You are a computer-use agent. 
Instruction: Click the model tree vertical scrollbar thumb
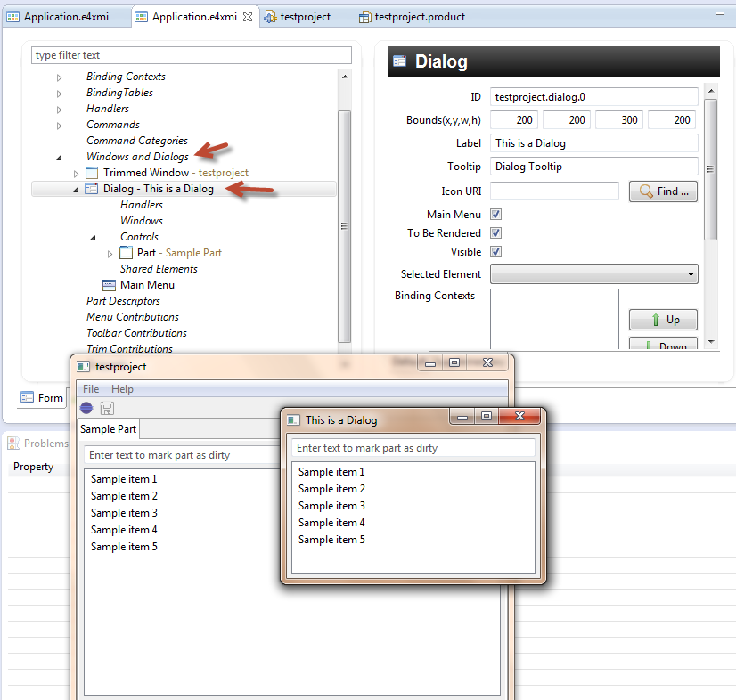[x=344, y=223]
